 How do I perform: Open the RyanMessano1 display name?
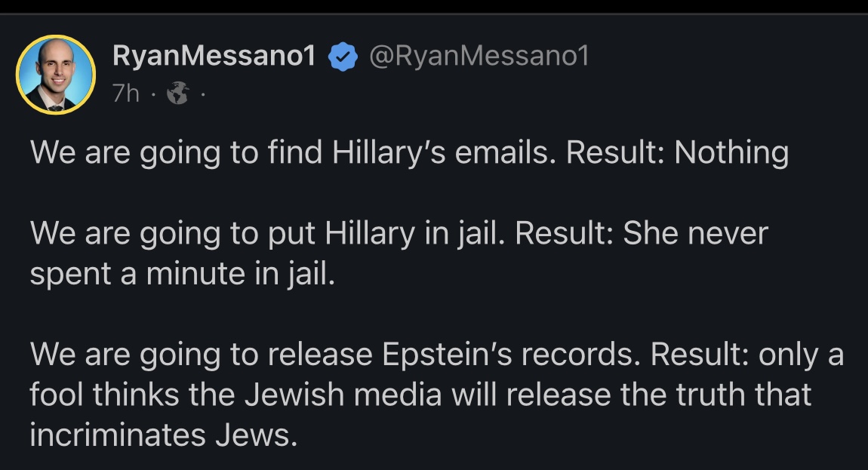(214, 55)
